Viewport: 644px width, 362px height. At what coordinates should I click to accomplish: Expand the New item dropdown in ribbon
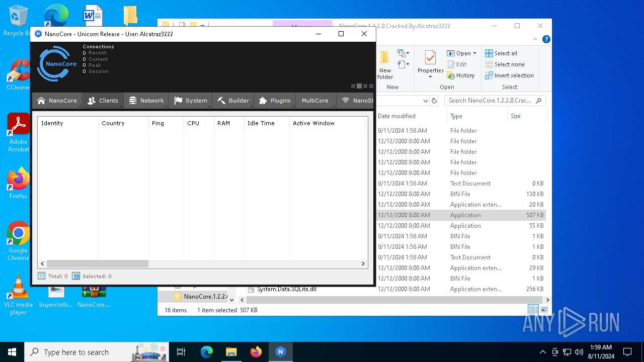[x=403, y=53]
